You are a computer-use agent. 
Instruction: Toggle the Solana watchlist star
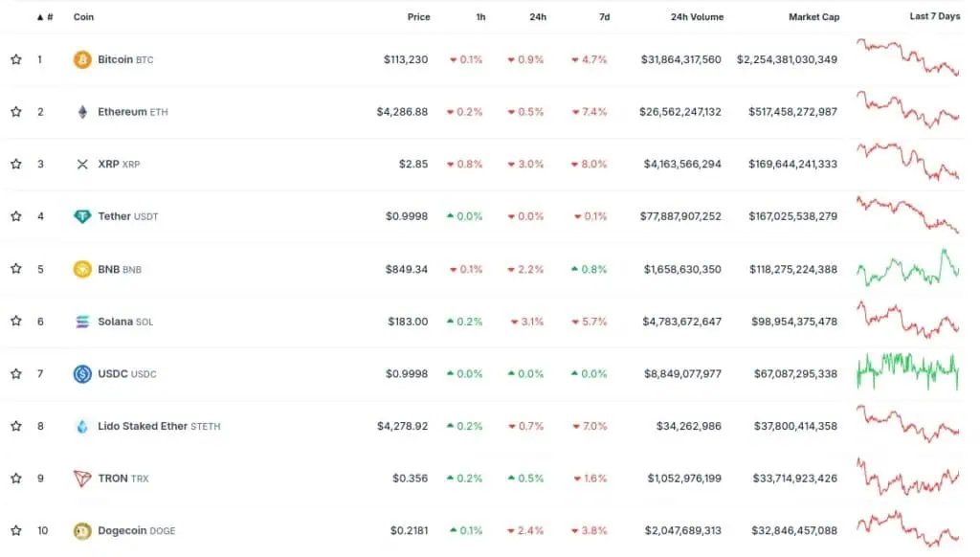coord(16,322)
